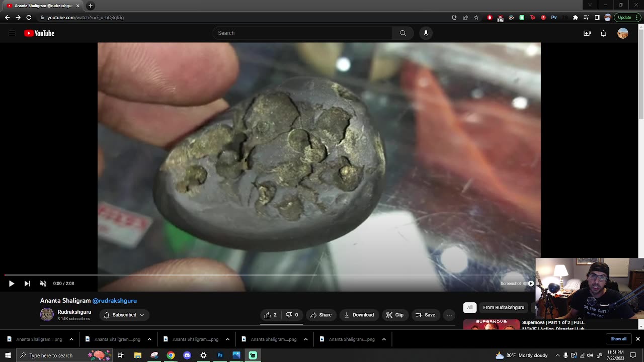Create a Clip of the video
The width and height of the screenshot is (644, 362).
tap(395, 315)
